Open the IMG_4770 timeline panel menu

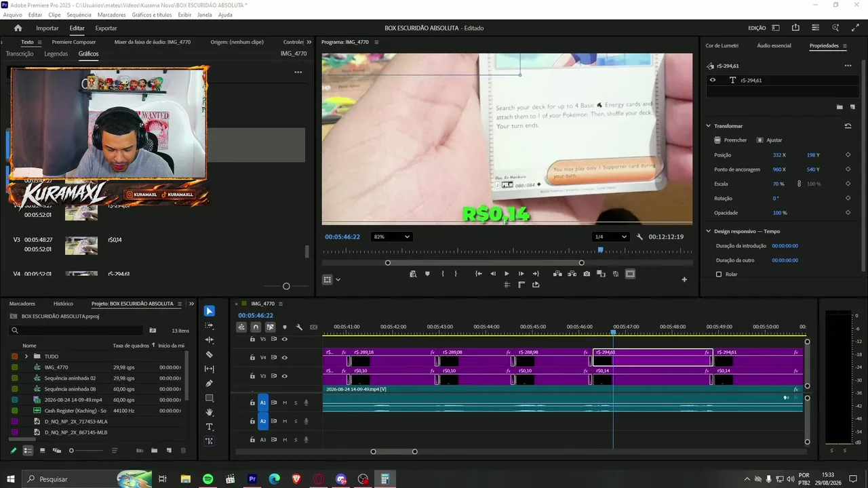[281, 304]
